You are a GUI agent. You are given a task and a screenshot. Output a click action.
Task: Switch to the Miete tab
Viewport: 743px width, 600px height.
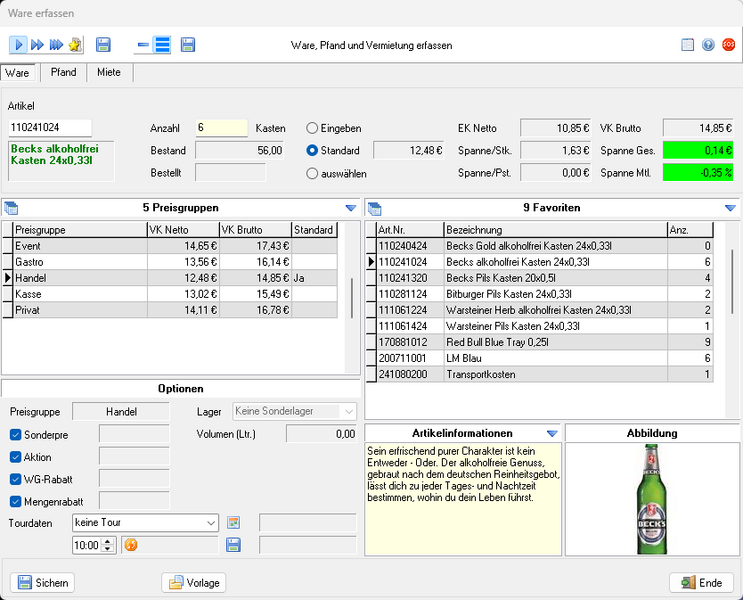(x=109, y=72)
